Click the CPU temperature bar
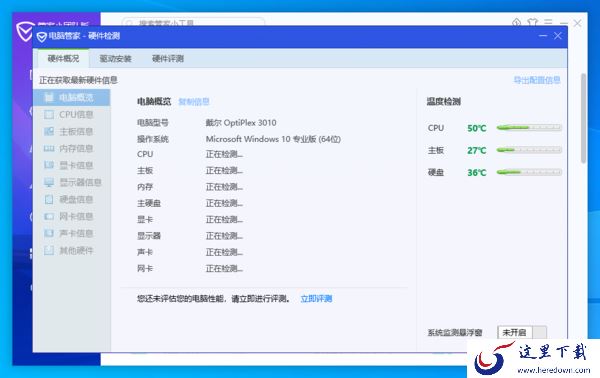The height and width of the screenshot is (378, 600). [x=529, y=128]
